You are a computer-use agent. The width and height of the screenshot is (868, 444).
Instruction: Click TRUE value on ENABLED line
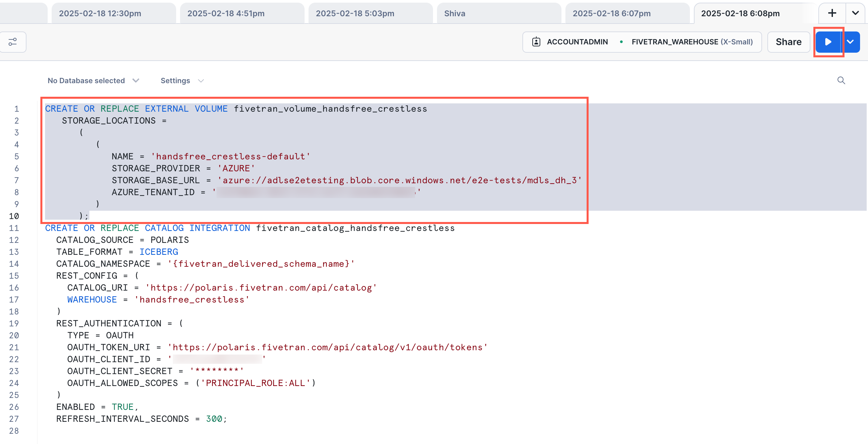[122, 407]
